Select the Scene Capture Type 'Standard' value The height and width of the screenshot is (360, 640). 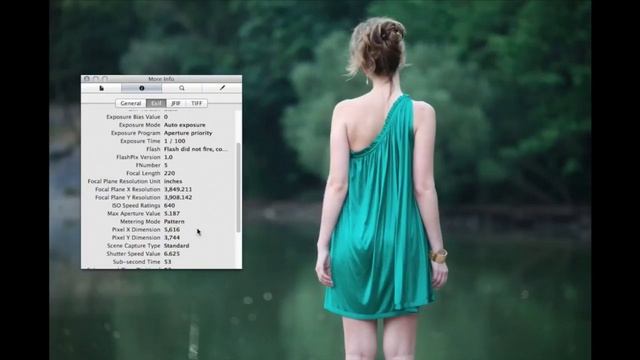click(176, 246)
